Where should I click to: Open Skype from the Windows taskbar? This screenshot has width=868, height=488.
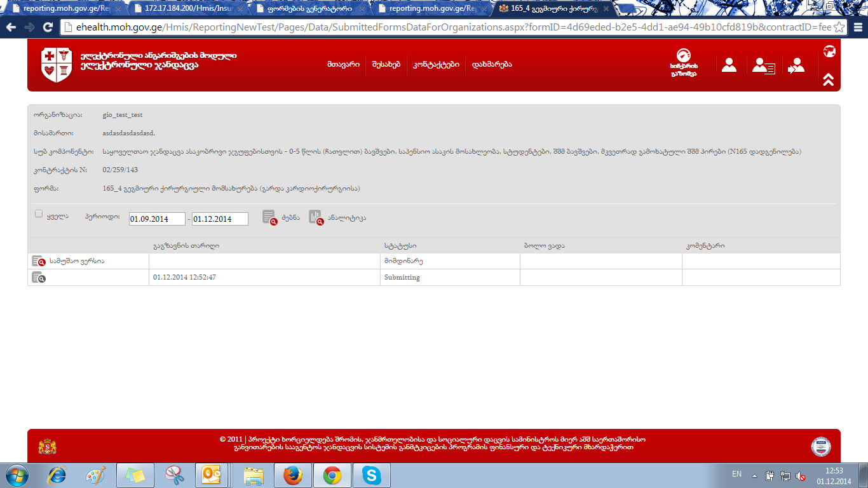372,475
